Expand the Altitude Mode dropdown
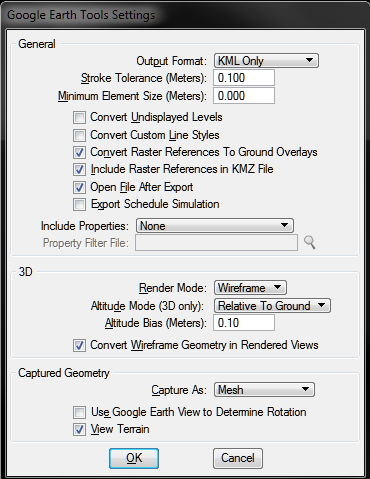Viewport: 370px width, 479px height. click(x=272, y=306)
